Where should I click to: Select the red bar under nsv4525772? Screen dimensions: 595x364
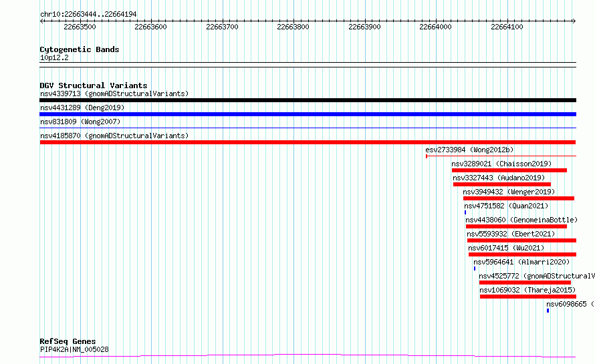click(525, 283)
